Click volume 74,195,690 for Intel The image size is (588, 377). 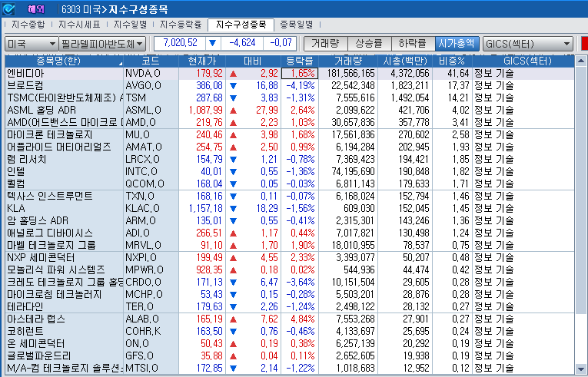click(x=353, y=172)
